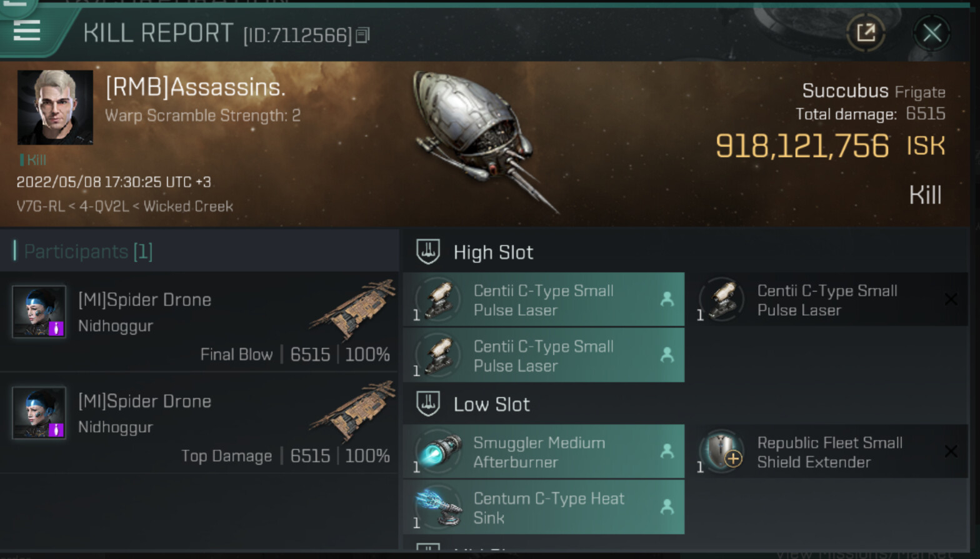980x559 pixels.
Task: Open Spider Drone's Final Blow portrait
Action: pyautogui.click(x=39, y=311)
